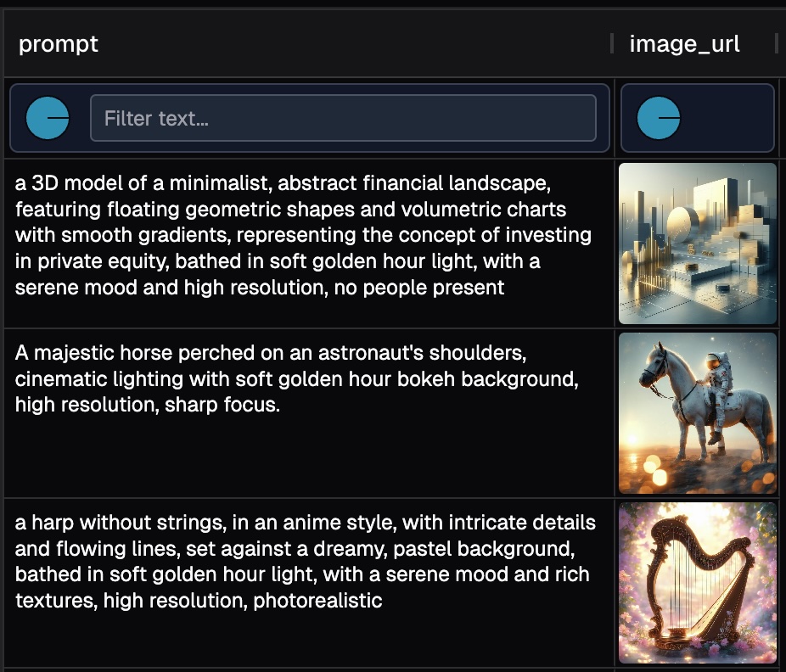Focus the Filter text input field
The image size is (786, 672).
(343, 118)
